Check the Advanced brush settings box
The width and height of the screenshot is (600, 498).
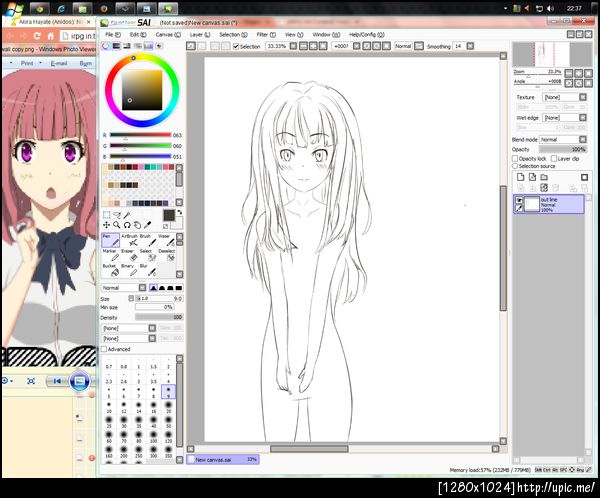click(x=104, y=349)
